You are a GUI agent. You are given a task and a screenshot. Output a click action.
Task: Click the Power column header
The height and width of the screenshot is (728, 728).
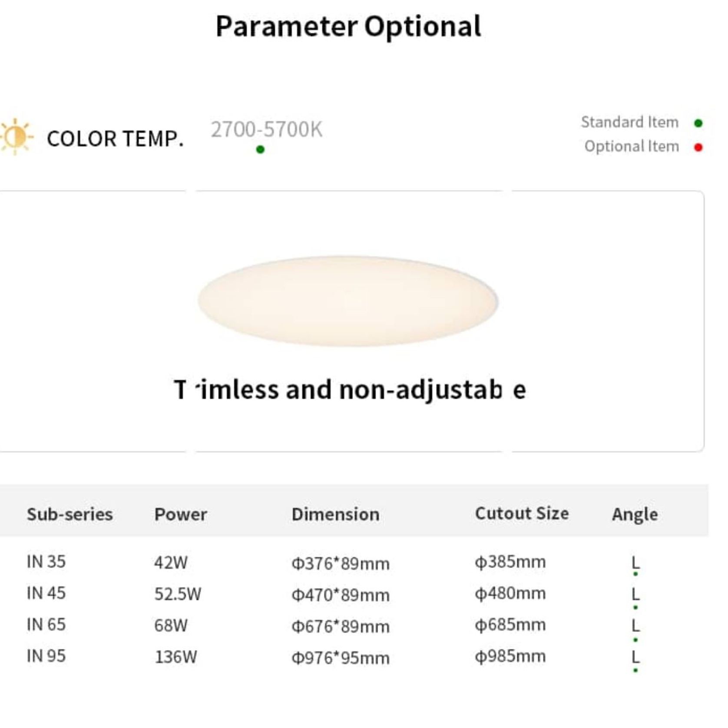click(181, 515)
